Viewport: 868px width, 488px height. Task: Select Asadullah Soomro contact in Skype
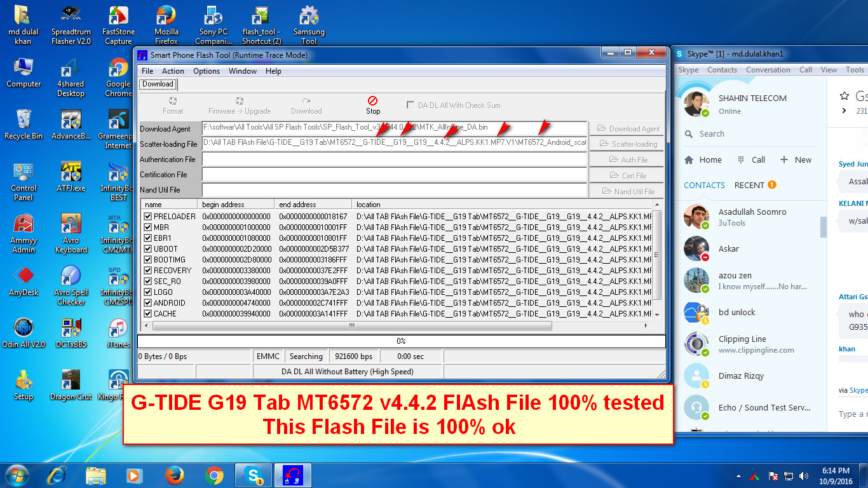pyautogui.click(x=752, y=217)
